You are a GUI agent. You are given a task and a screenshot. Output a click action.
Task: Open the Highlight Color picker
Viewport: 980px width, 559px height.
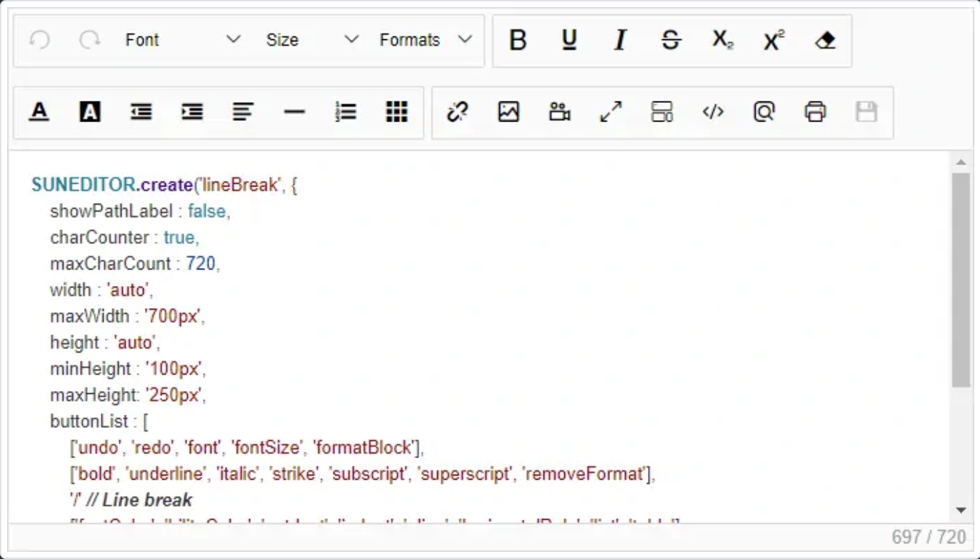coord(90,112)
